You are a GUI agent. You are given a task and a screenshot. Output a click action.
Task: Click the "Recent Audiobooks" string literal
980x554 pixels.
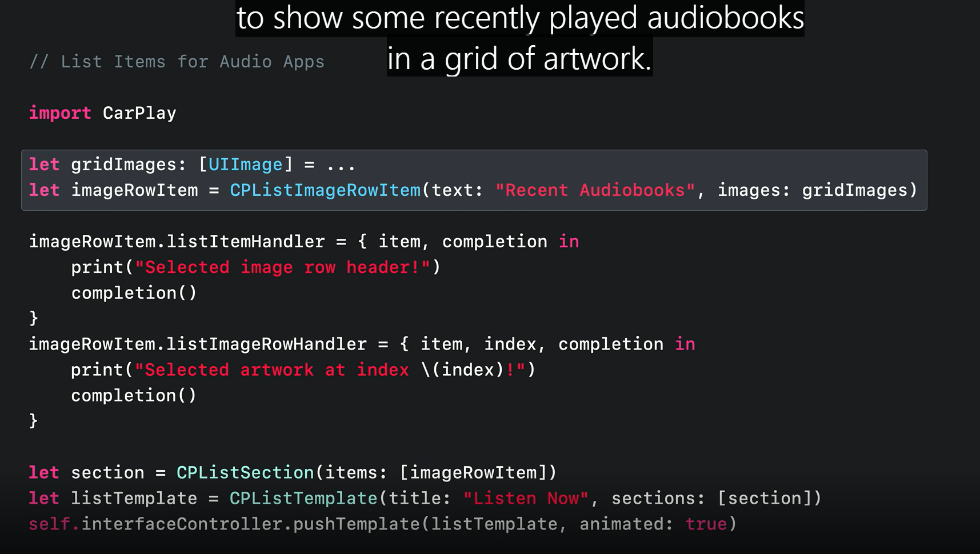595,190
